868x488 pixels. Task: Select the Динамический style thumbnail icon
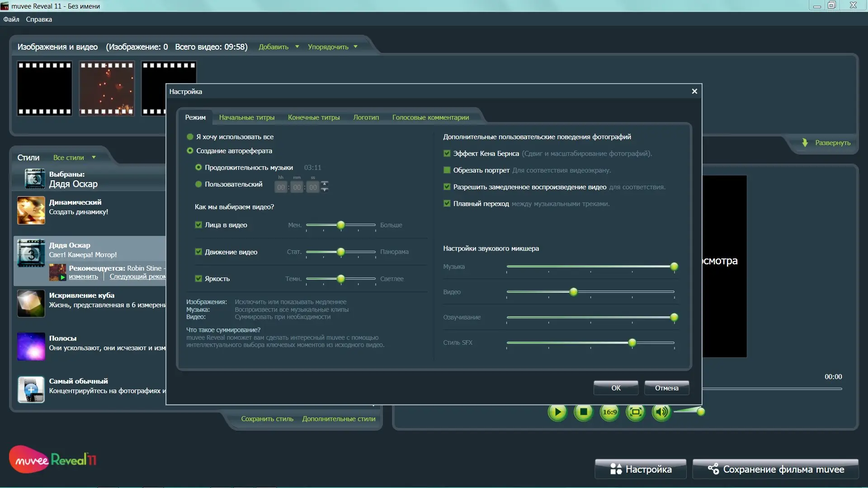tap(31, 210)
